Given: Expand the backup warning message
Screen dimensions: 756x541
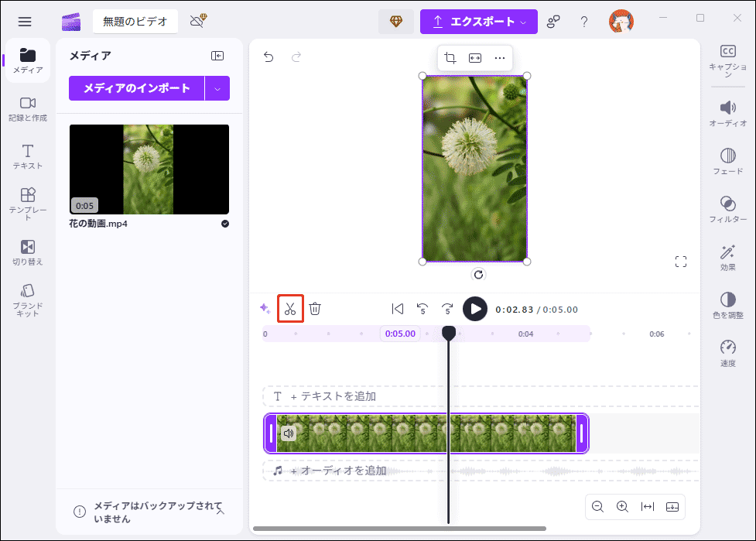Looking at the screenshot, I should [x=221, y=512].
